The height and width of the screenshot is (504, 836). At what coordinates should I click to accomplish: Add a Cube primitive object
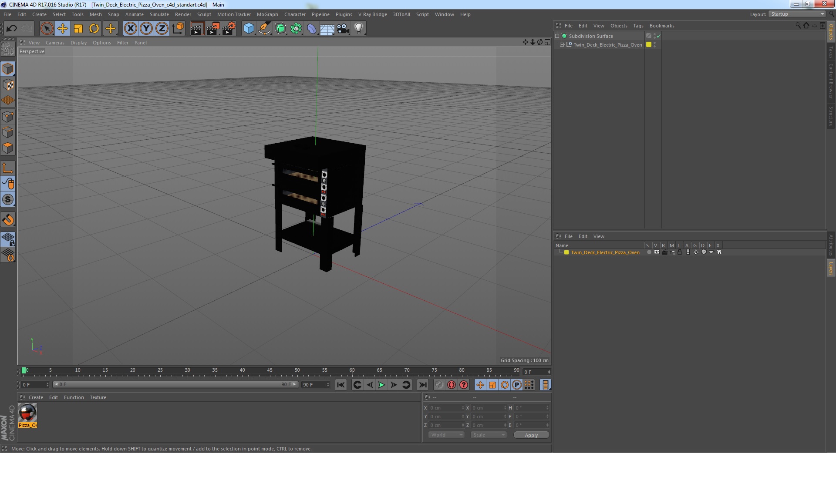pyautogui.click(x=249, y=29)
